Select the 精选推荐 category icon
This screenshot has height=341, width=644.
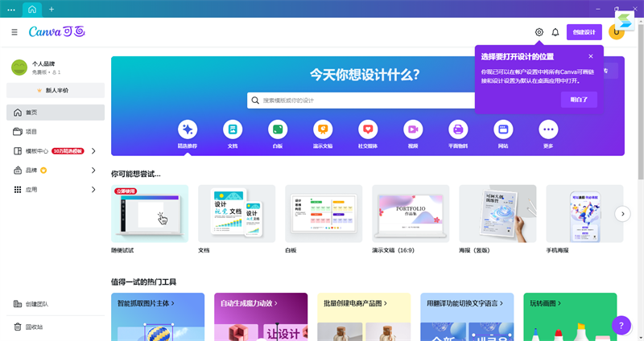pos(188,129)
